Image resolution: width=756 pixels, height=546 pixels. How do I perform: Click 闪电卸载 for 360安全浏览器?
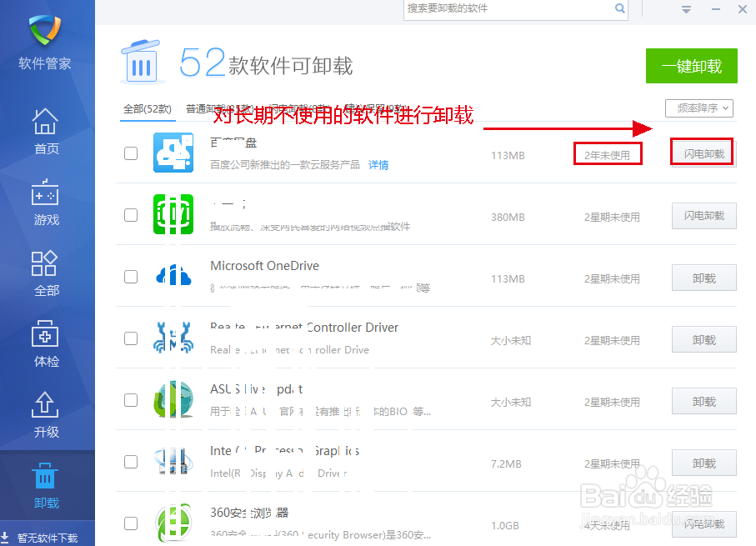(x=704, y=524)
